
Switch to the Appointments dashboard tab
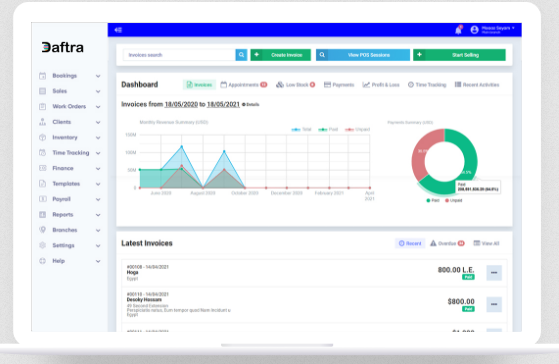tap(244, 85)
